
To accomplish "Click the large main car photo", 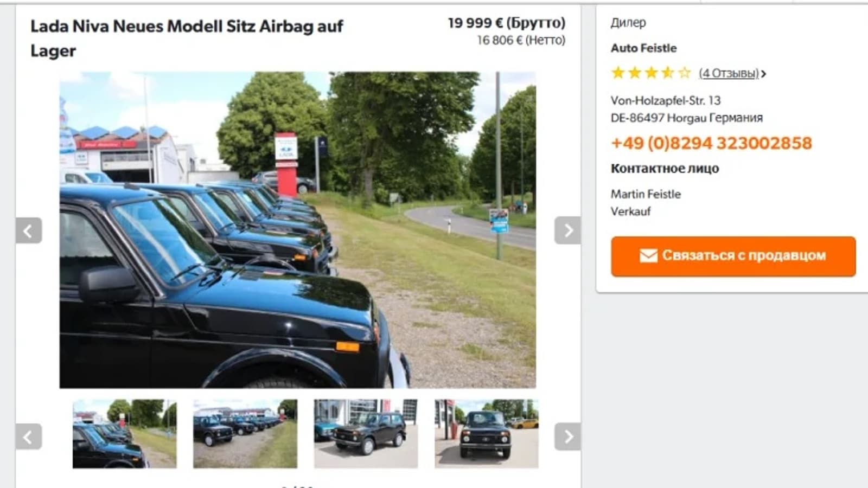I will (x=298, y=230).
